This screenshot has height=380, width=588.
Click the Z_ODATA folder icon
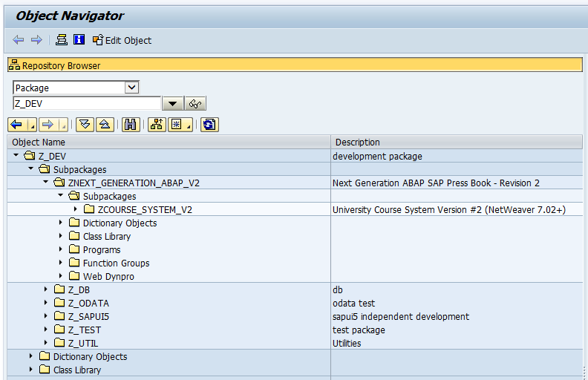click(x=59, y=302)
